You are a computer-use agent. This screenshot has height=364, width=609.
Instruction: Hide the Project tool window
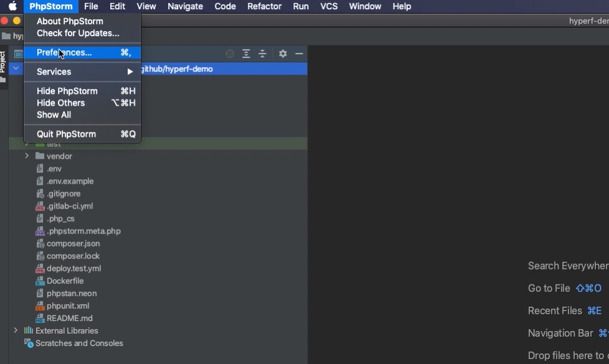[299, 54]
